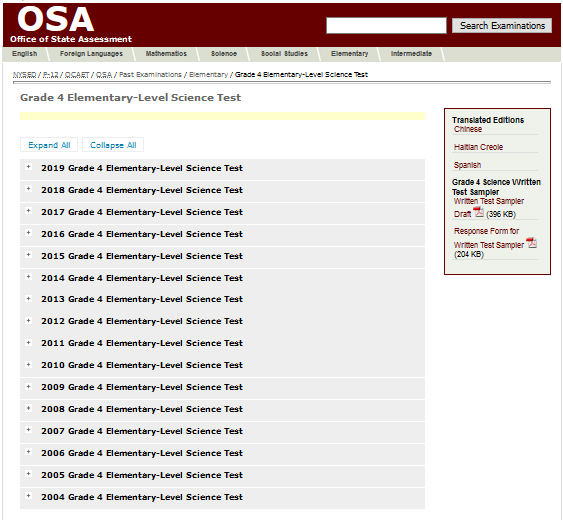The width and height of the screenshot is (563, 520).
Task: Expand the 2014 Grade 4 Science Test plus icon
Action: click(28, 277)
